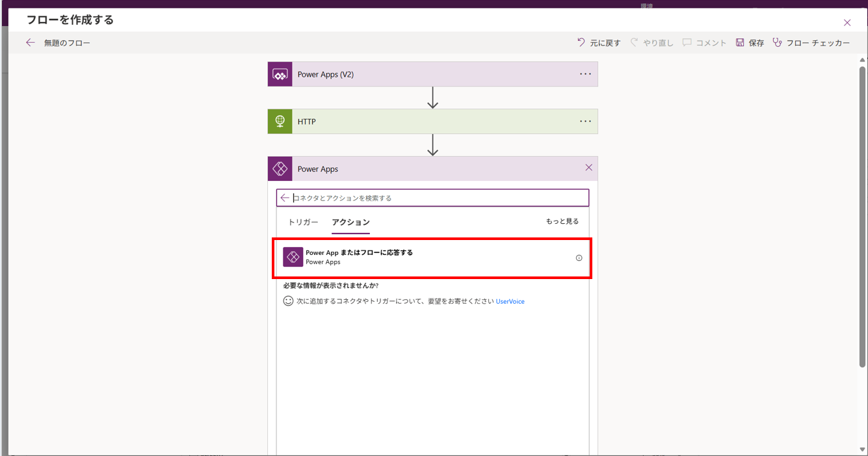The image size is (868, 456).
Task: Open the Power Apps (V2) ellipsis menu
Action: [x=586, y=74]
